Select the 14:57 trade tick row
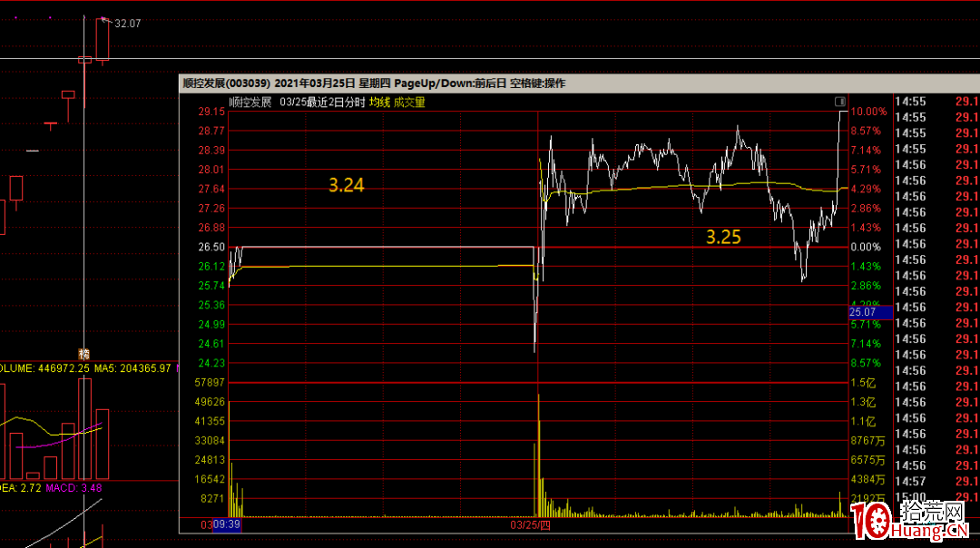Image resolution: width=980 pixels, height=548 pixels. coord(910,481)
